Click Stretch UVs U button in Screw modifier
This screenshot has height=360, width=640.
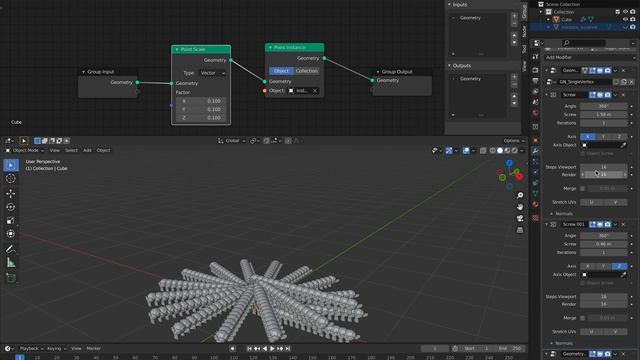(591, 202)
